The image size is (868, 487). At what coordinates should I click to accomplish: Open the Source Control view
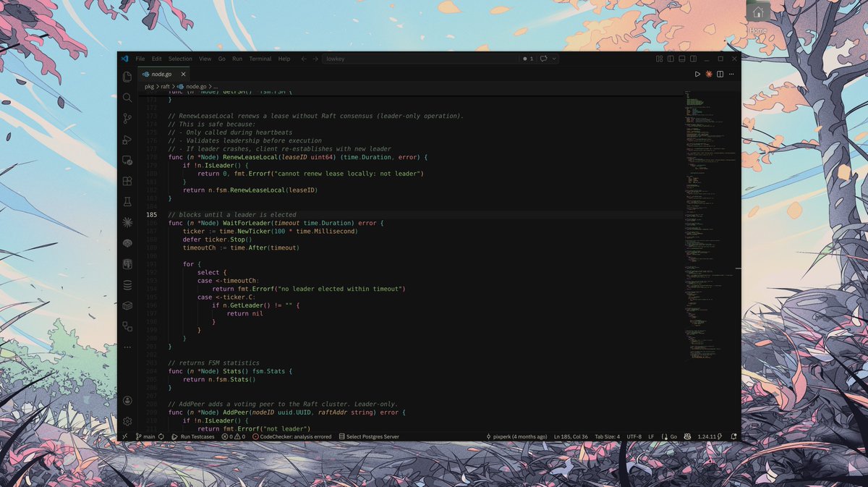(127, 119)
